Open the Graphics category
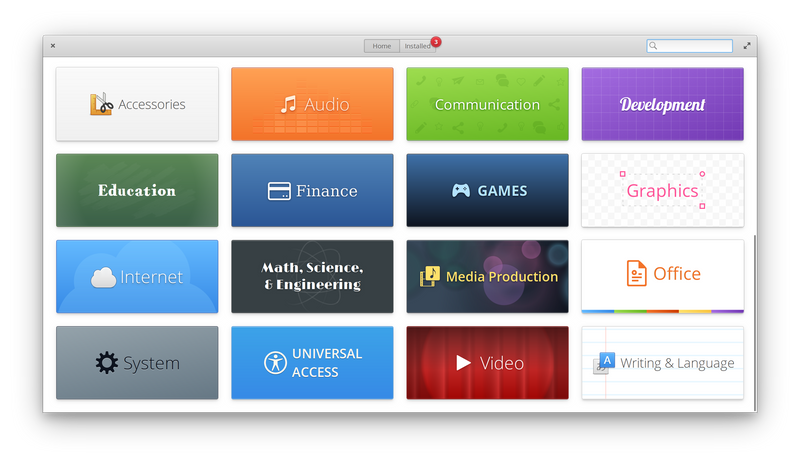The height and width of the screenshot is (463, 800). click(x=662, y=190)
